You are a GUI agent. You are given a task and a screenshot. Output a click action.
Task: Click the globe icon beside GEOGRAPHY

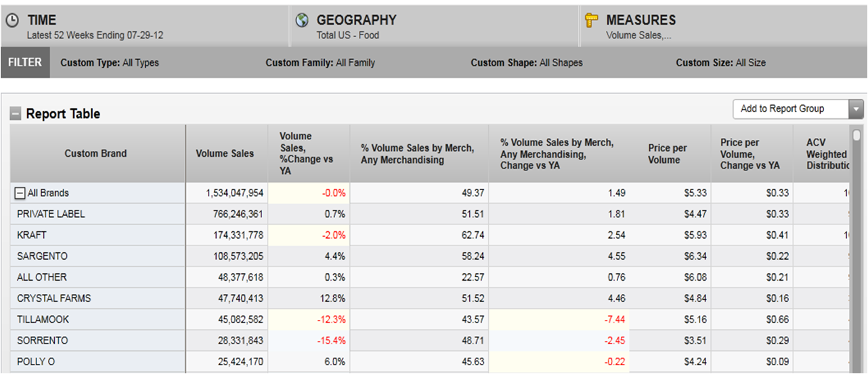click(302, 21)
